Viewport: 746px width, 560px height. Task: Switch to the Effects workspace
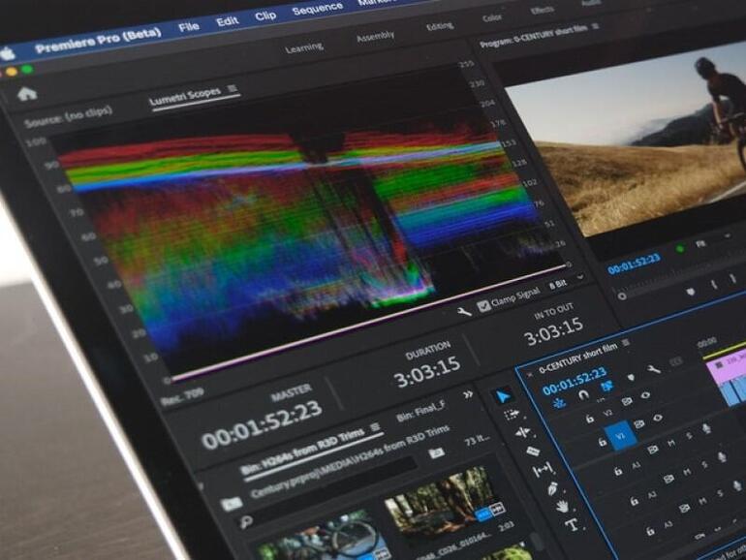542,11
